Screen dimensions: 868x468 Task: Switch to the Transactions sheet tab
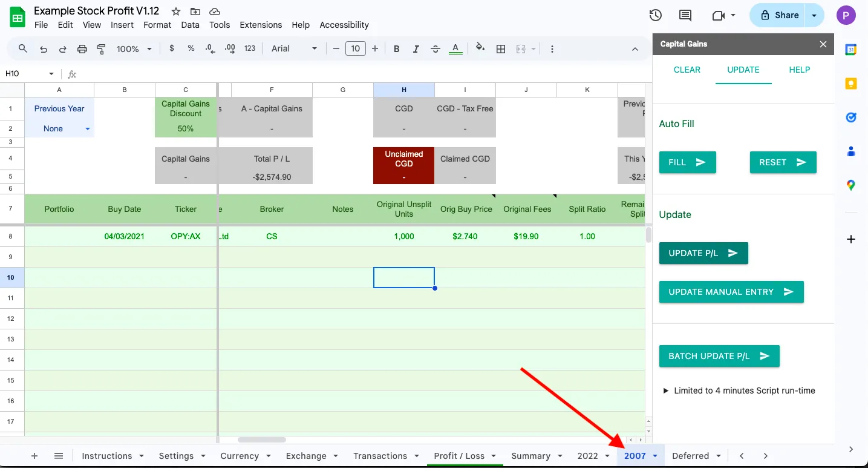coord(380,456)
